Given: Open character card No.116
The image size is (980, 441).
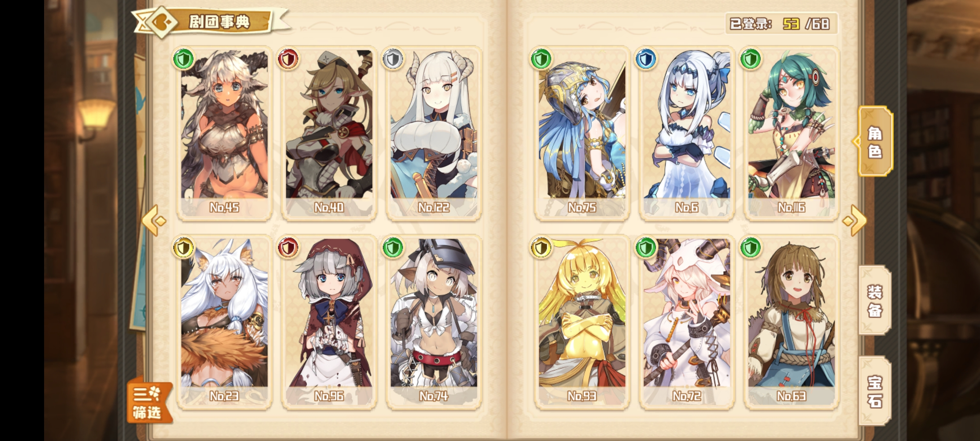Looking at the screenshot, I should [x=791, y=134].
